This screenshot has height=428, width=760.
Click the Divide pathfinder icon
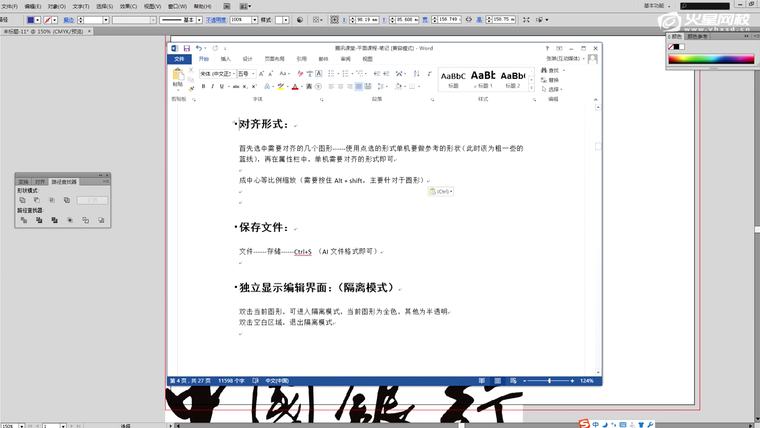pyautogui.click(x=23, y=220)
